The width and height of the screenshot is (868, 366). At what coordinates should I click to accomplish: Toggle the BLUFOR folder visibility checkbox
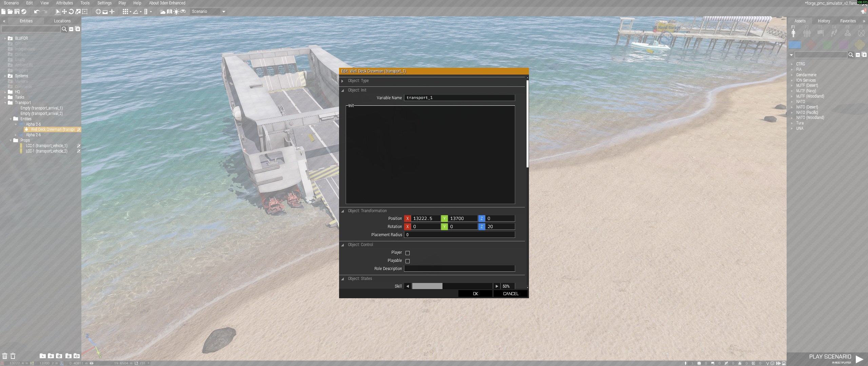coord(10,38)
